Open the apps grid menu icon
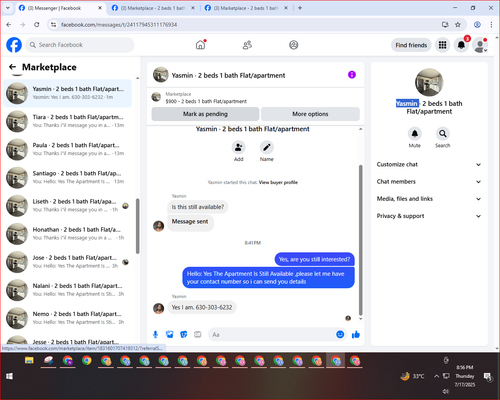500x400 pixels. 442,45
